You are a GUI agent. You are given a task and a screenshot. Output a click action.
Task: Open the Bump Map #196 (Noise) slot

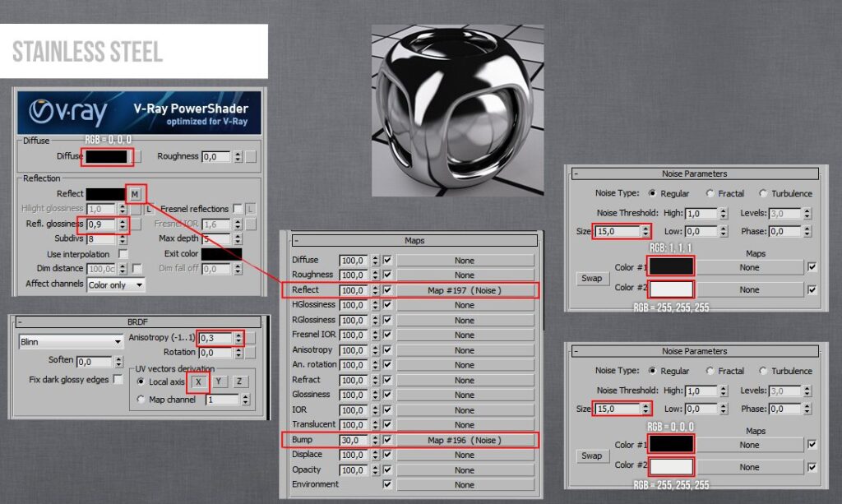point(465,440)
